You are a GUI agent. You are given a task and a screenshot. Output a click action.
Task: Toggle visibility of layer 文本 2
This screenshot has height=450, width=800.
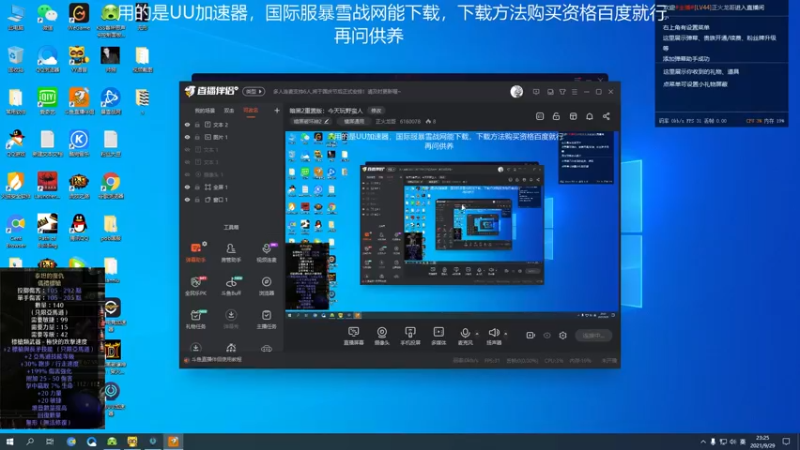point(187,124)
